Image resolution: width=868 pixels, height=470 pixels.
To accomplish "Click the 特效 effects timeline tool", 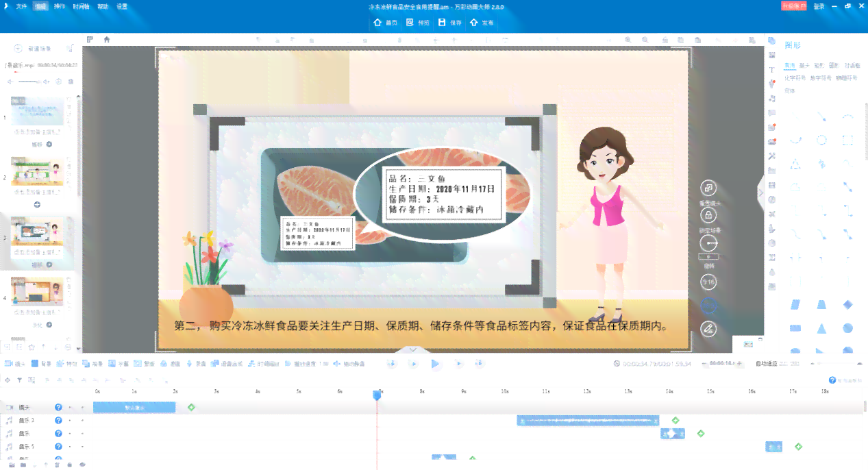I will (67, 364).
